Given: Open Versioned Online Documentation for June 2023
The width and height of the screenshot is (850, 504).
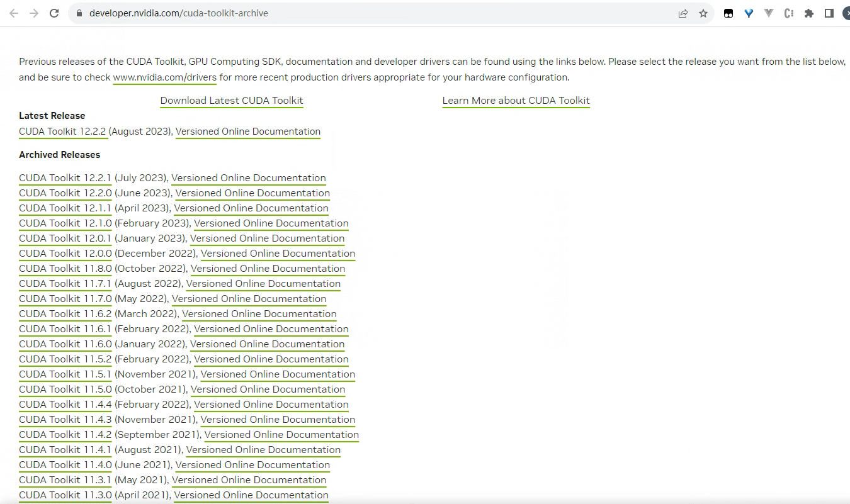Looking at the screenshot, I should pyautogui.click(x=252, y=193).
